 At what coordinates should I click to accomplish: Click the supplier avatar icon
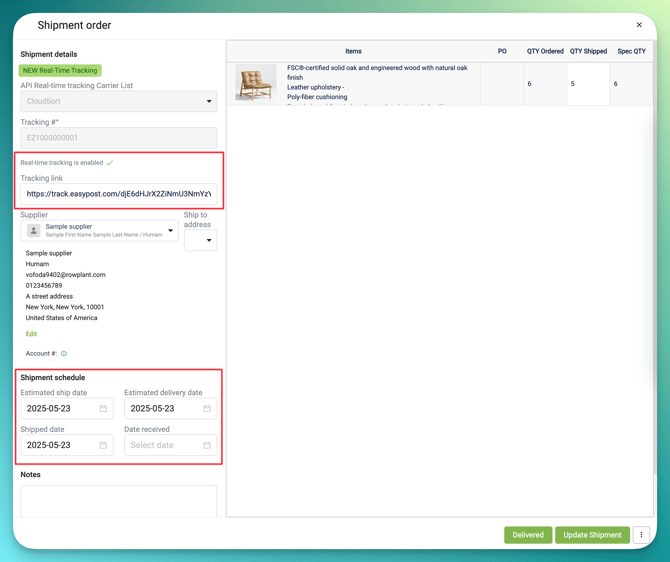[x=33, y=231]
